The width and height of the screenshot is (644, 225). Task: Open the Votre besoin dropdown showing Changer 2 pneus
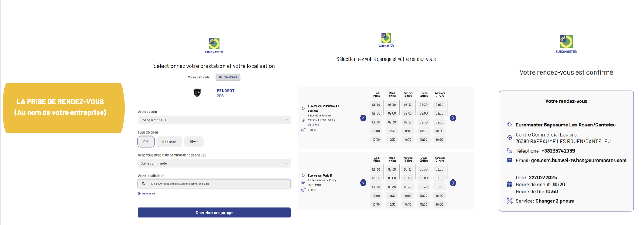click(x=214, y=120)
